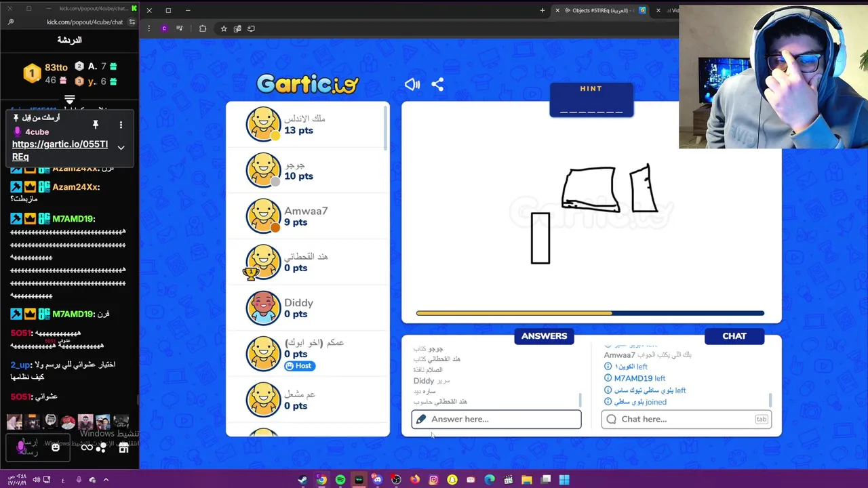Image resolution: width=868 pixels, height=488 pixels.
Task: Open File Explorer from the taskbar
Action: [x=527, y=480]
